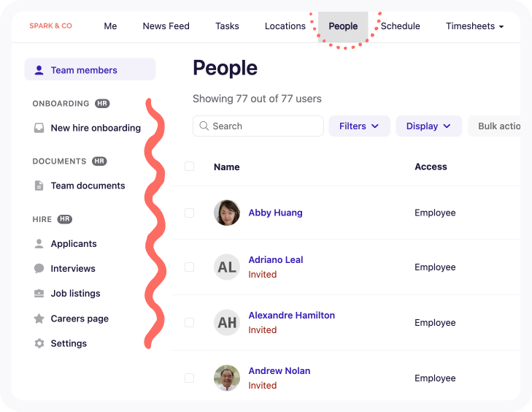Open Job listings

[75, 294]
